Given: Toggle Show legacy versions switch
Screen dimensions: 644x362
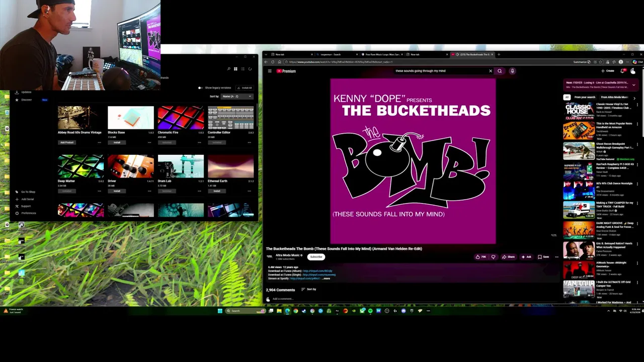Looking at the screenshot, I should coord(201,87).
